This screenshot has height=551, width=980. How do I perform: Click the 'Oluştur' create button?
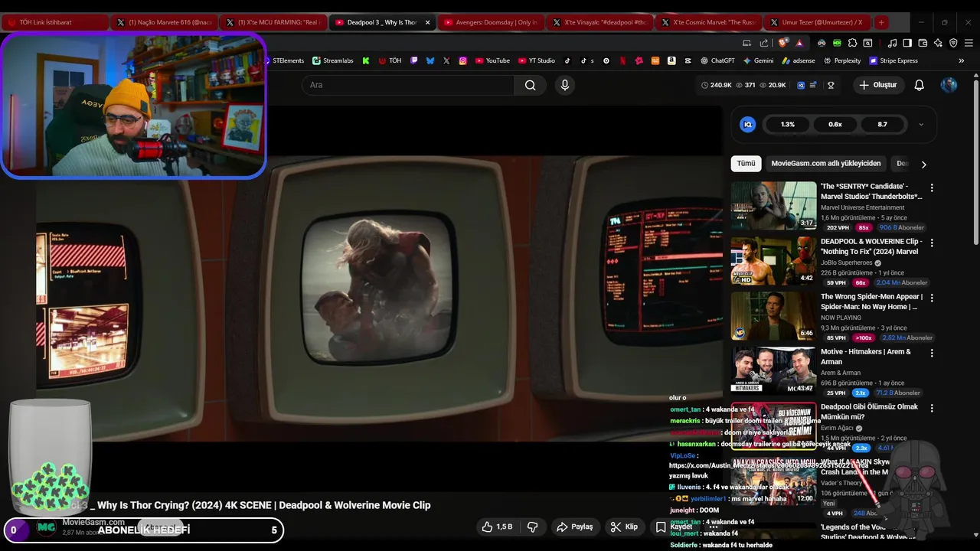click(878, 85)
